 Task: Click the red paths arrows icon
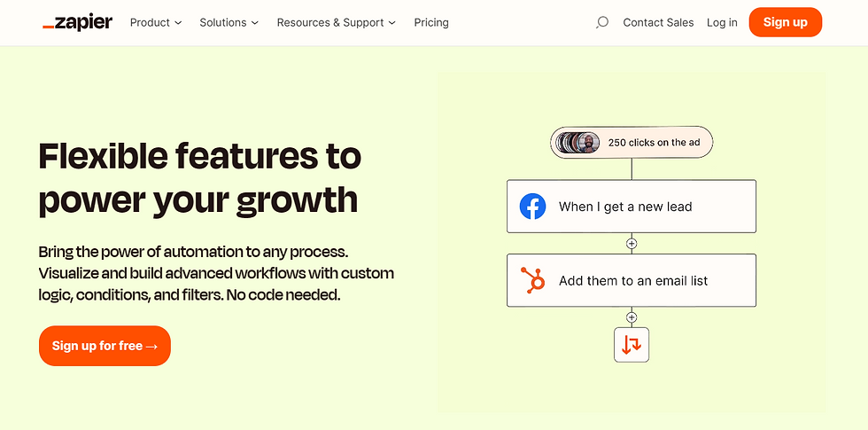point(631,345)
